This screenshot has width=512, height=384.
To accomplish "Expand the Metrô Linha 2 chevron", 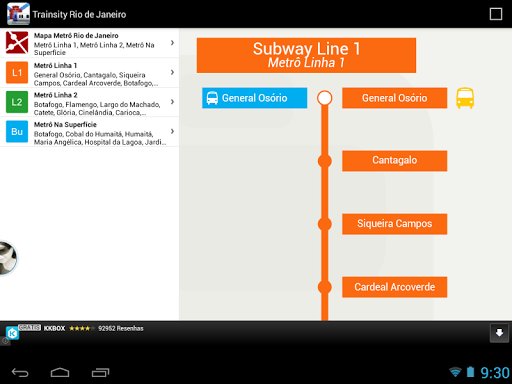I will tap(172, 102).
